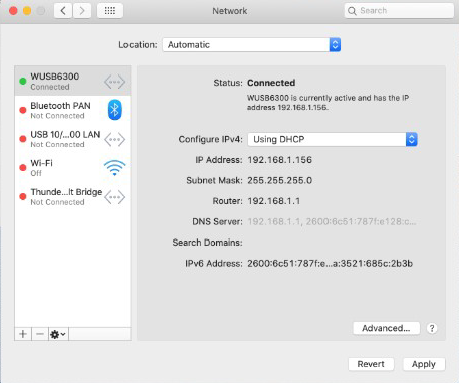
Task: Select the Wi-Fi service
Action: point(73,168)
